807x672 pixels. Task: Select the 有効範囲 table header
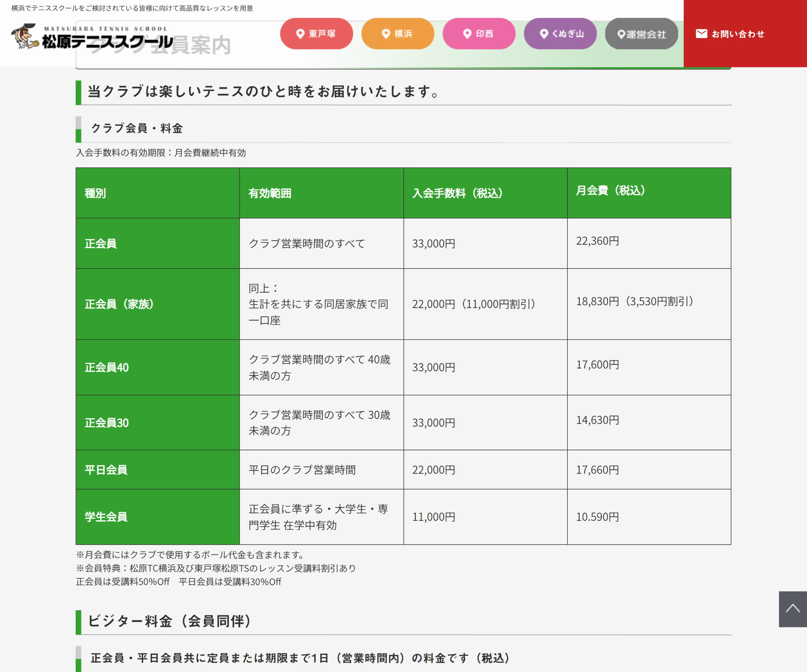pyautogui.click(x=321, y=193)
